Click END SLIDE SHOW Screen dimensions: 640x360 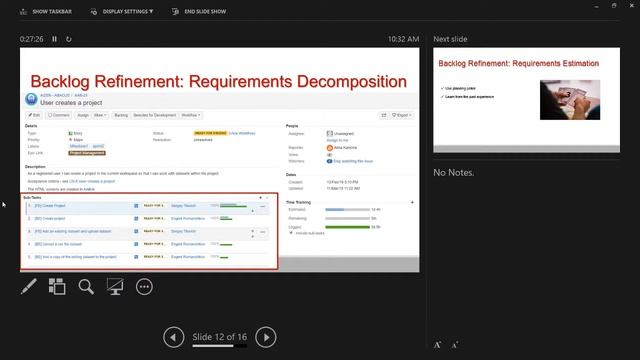199,11
